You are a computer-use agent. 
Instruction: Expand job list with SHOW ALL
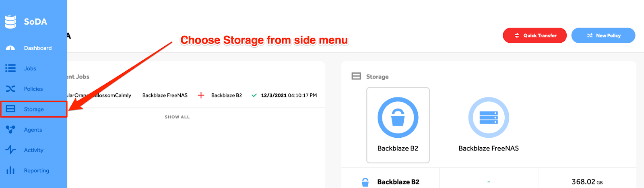pyautogui.click(x=177, y=117)
